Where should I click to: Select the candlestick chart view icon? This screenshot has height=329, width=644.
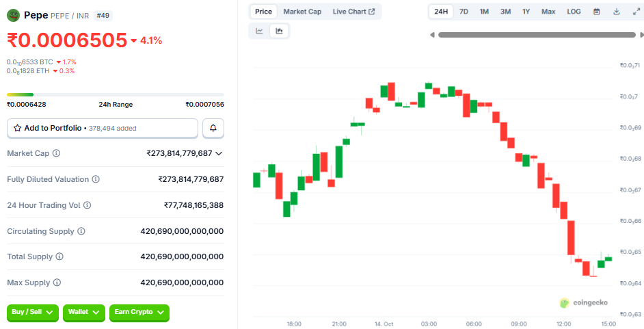pyautogui.click(x=279, y=31)
